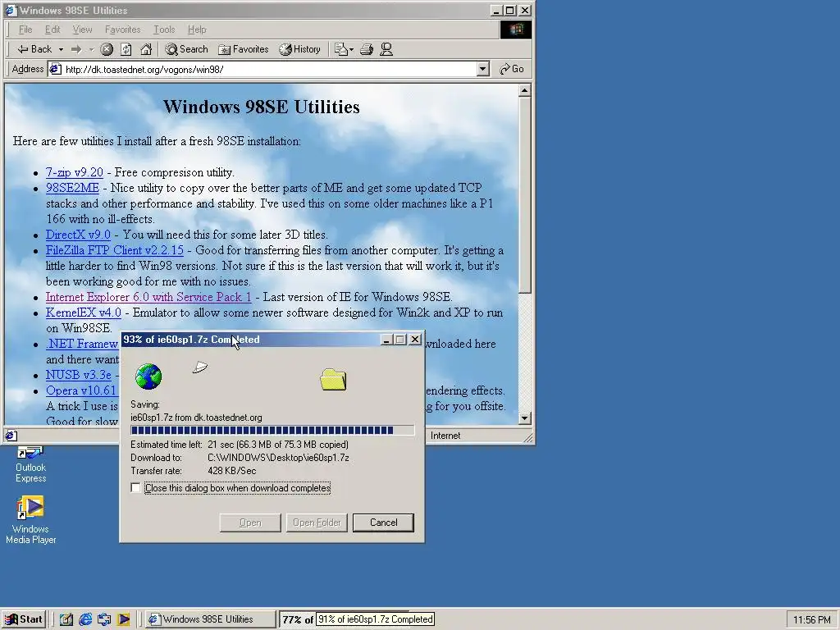
Task: Go to Home page icon
Action: pos(146,49)
